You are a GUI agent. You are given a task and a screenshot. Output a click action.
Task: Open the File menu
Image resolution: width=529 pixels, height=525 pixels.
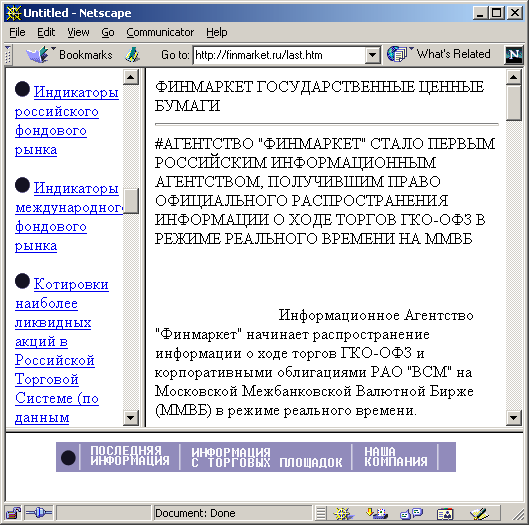(17, 32)
